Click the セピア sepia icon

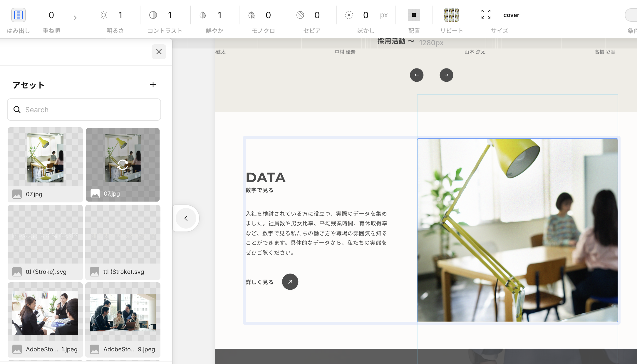(x=300, y=15)
